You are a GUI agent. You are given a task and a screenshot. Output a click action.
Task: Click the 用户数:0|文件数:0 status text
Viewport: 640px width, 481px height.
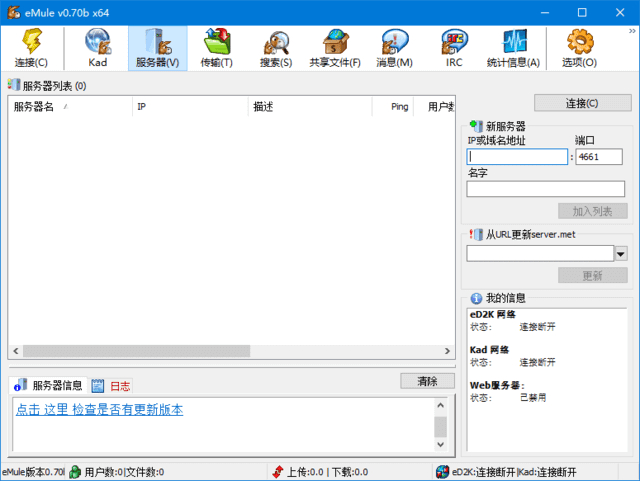pyautogui.click(x=124, y=472)
